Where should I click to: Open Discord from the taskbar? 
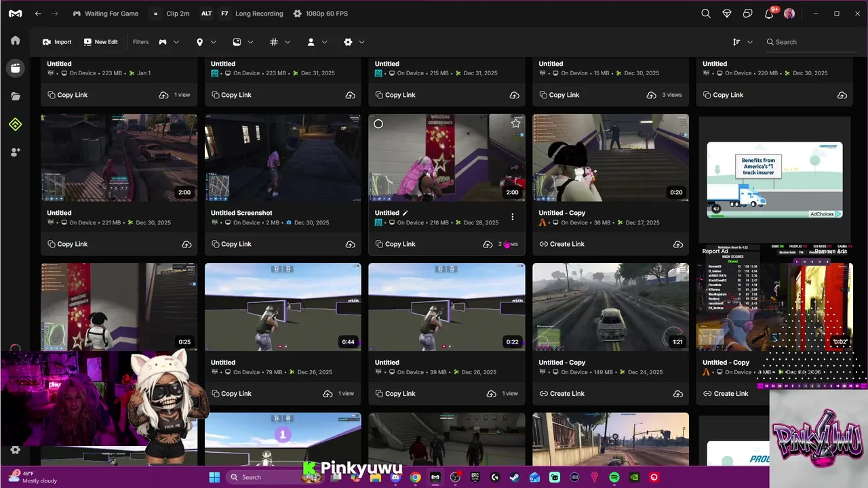395,477
